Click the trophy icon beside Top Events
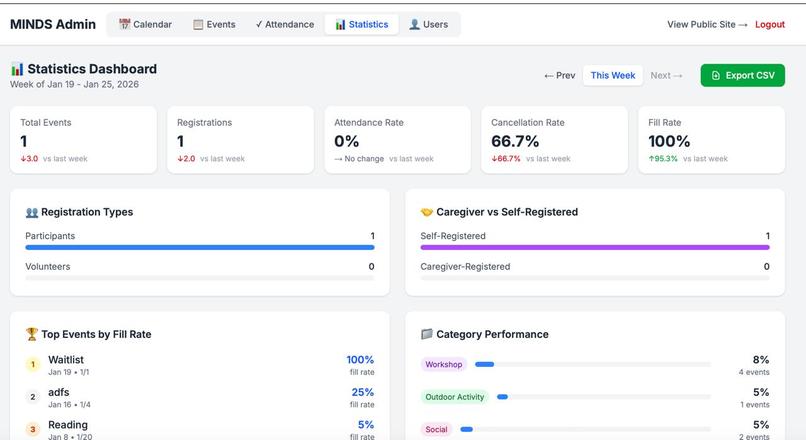This screenshot has height=440, width=806. [32, 334]
